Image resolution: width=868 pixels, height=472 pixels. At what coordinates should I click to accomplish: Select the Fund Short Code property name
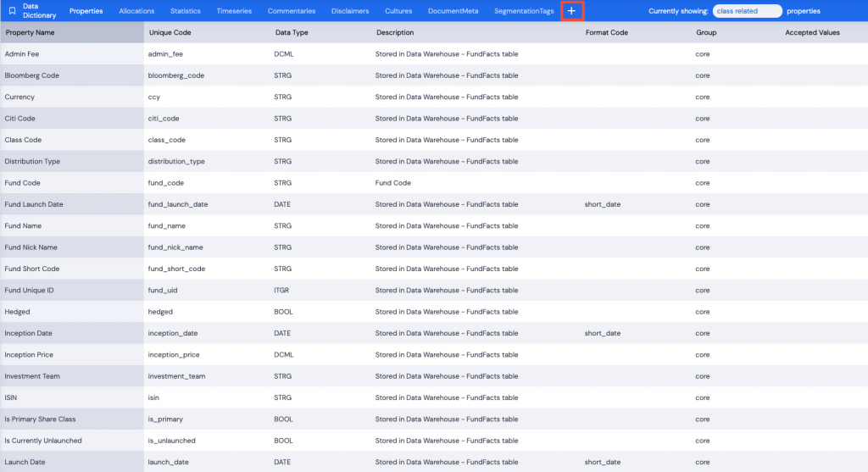32,269
